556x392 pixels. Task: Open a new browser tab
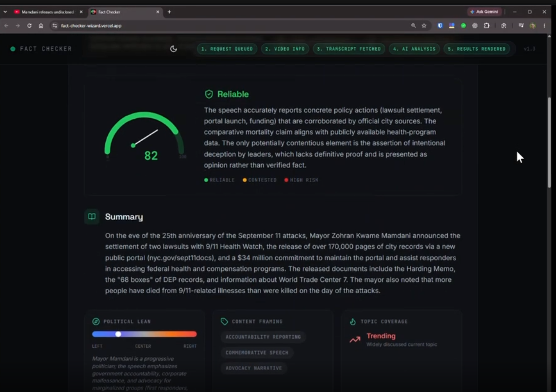coord(170,12)
